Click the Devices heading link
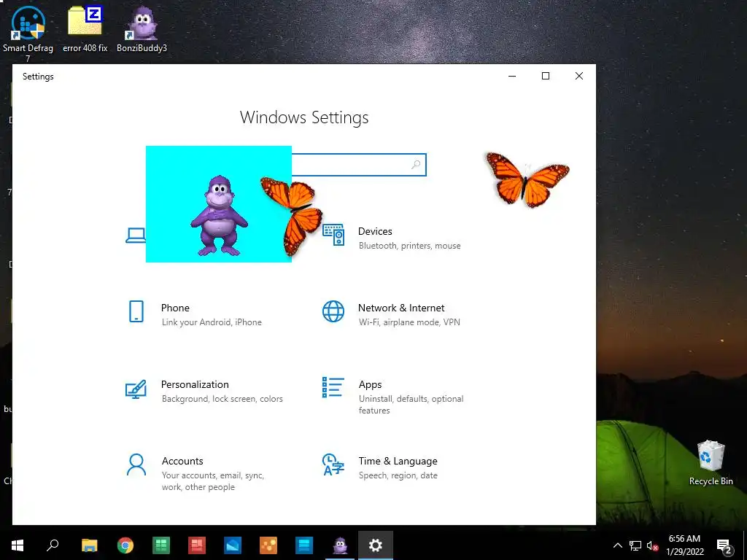Viewport: 747px width, 560px height. click(375, 231)
